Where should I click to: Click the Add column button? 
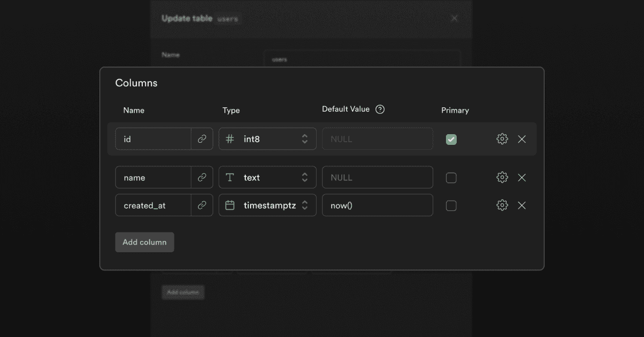click(144, 242)
